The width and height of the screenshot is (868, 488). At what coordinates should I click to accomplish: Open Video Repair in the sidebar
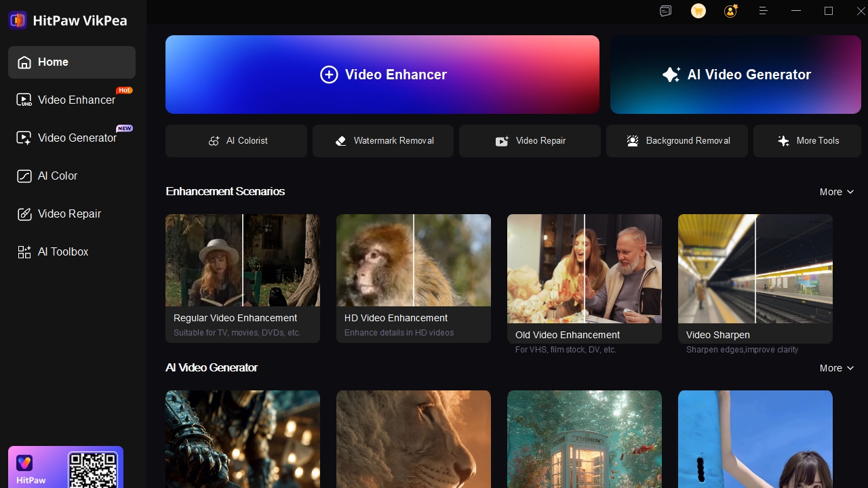click(x=72, y=214)
